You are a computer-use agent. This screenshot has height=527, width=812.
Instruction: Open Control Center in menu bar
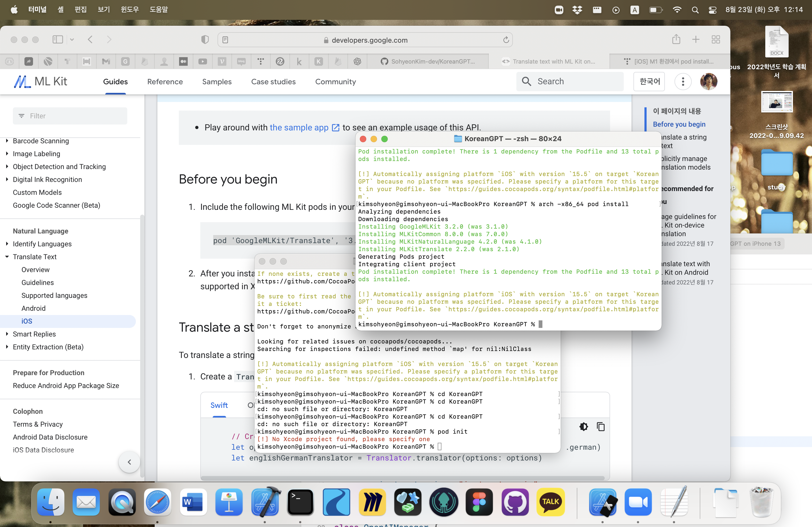[712, 10]
